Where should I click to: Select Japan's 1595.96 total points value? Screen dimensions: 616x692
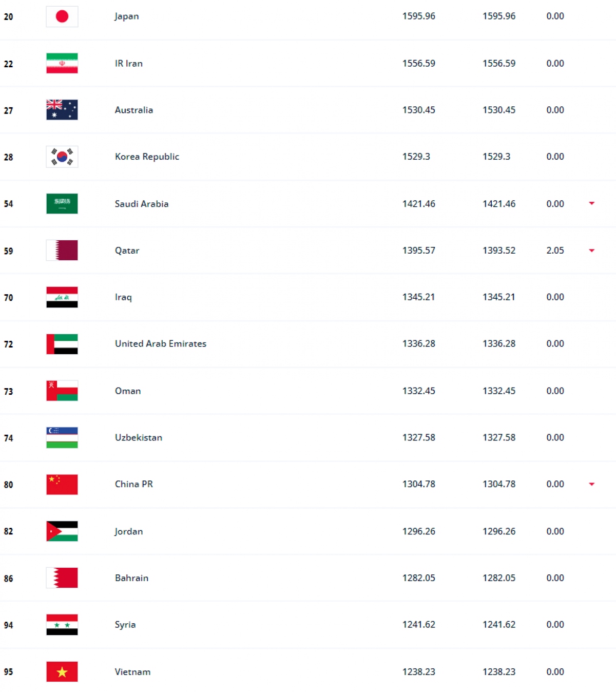pyautogui.click(x=419, y=16)
